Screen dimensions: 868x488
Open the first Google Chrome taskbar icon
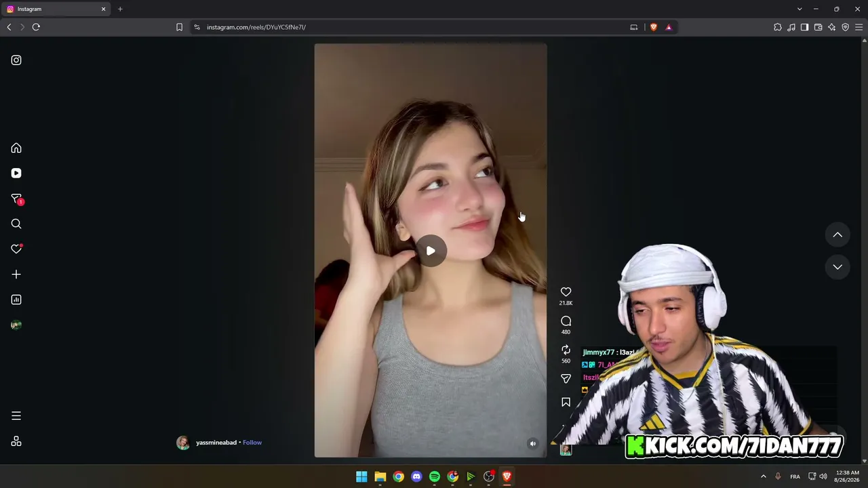point(399,476)
